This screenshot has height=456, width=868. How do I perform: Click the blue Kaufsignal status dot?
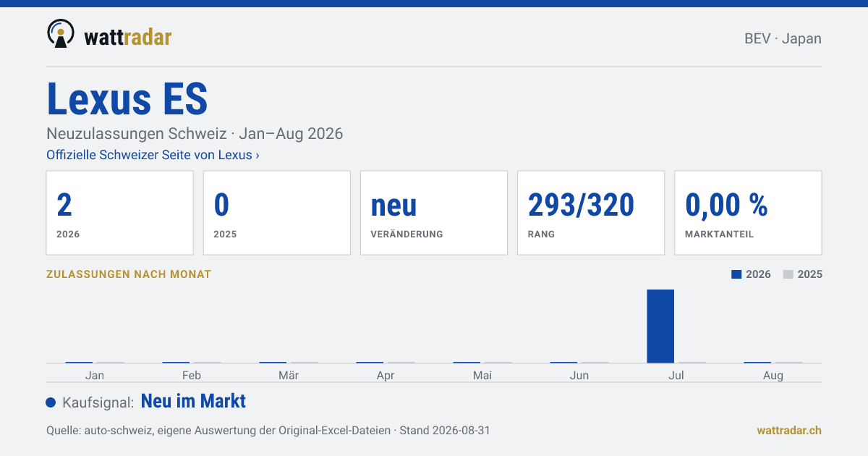pos(51,402)
